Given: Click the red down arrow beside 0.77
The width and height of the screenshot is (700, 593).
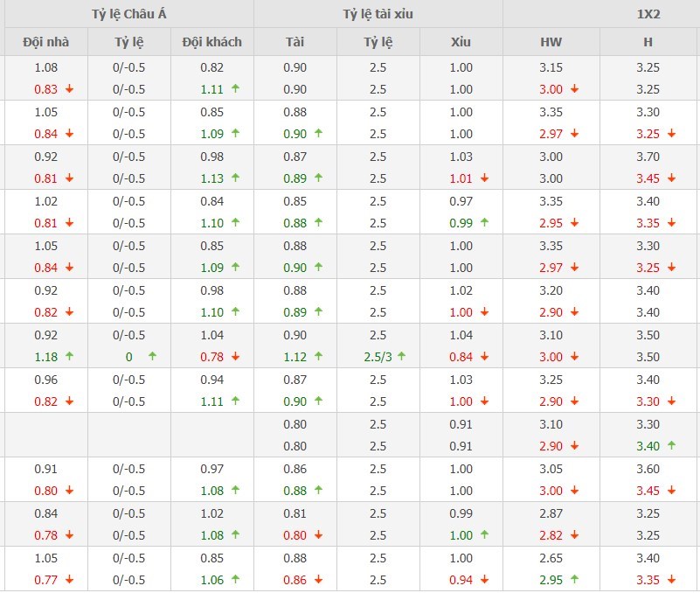Looking at the screenshot, I should point(69,579).
